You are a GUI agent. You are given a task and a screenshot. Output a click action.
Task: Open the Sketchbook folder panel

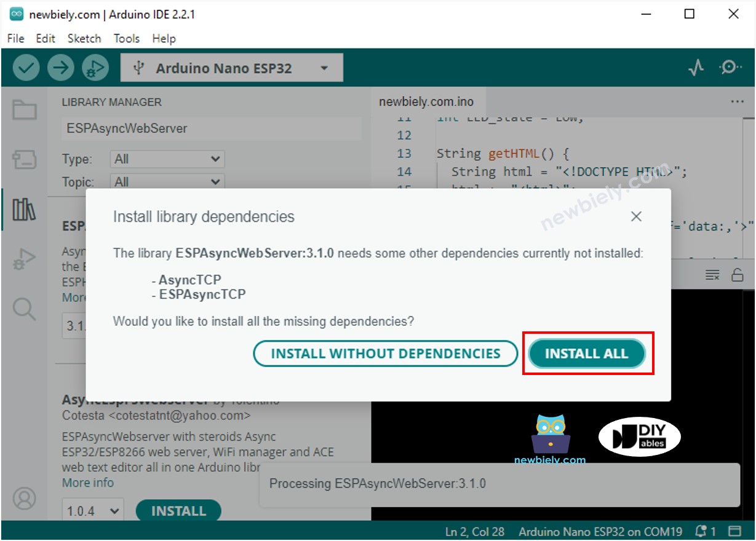[25, 111]
